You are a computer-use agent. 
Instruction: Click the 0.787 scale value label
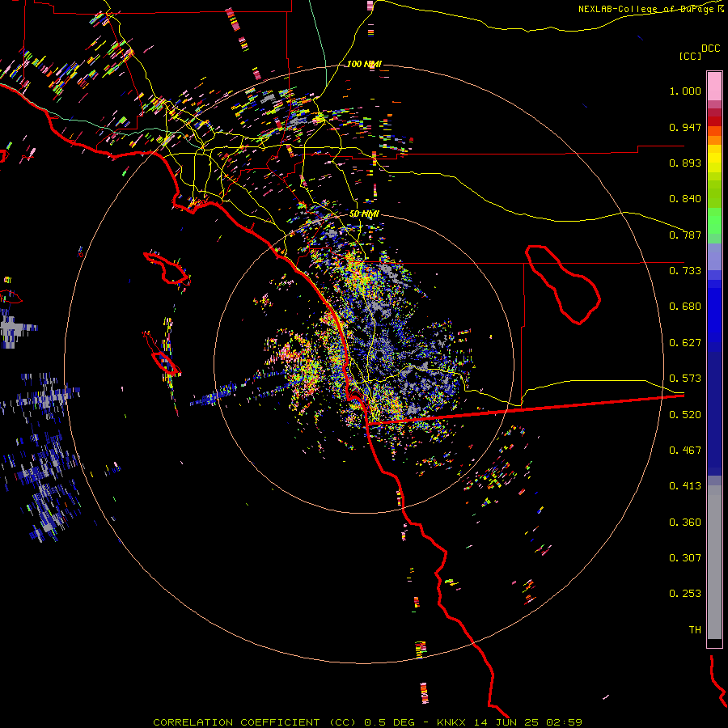(685, 235)
